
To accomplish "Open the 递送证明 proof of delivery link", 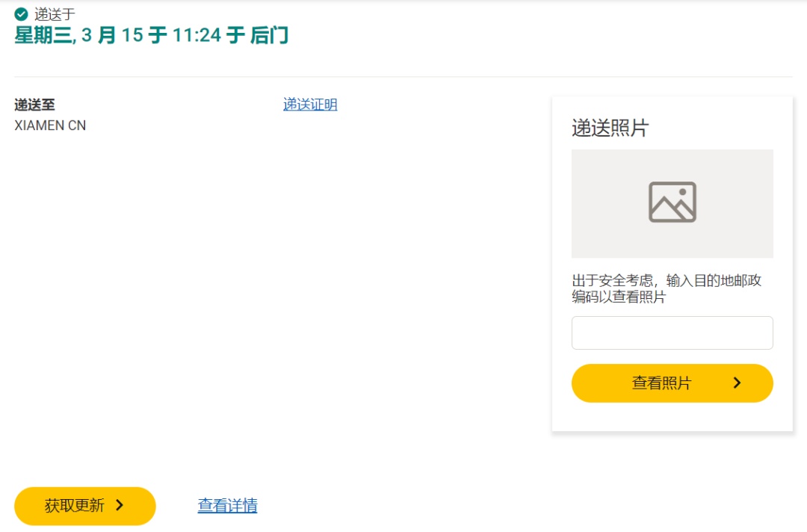I will (309, 105).
